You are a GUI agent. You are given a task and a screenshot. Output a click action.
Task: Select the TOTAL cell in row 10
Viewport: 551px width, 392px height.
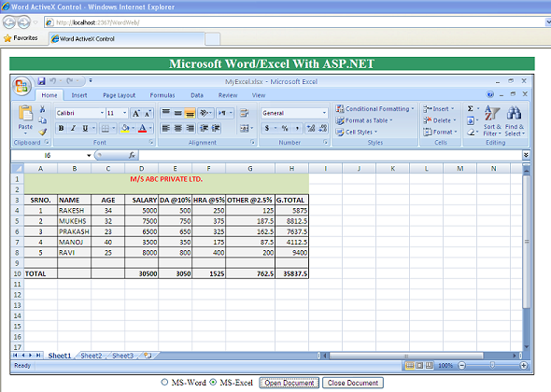[x=40, y=274]
